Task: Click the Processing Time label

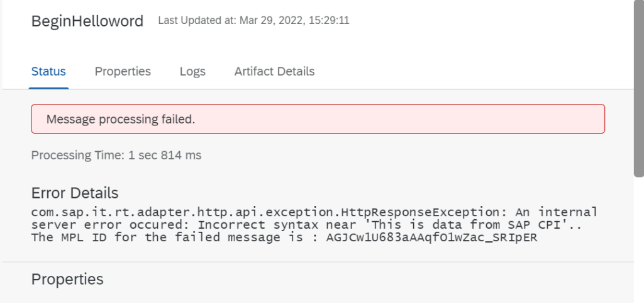Action: [78, 154]
